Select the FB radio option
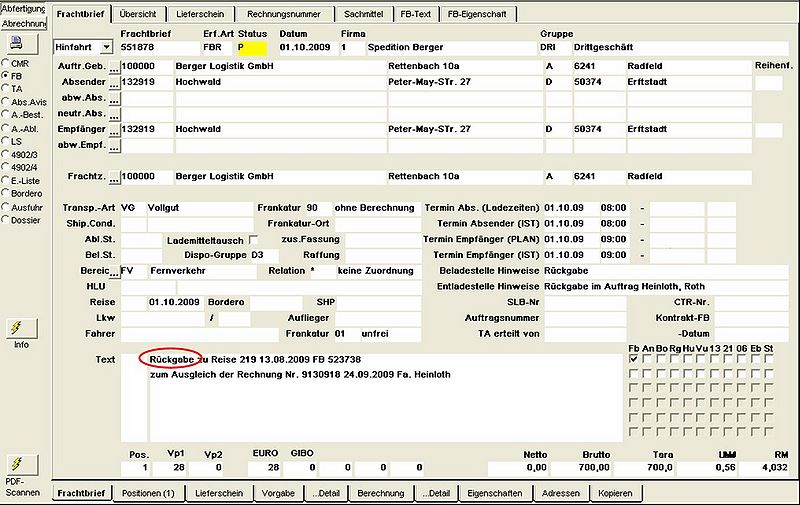The width and height of the screenshot is (800, 505). click(6, 75)
